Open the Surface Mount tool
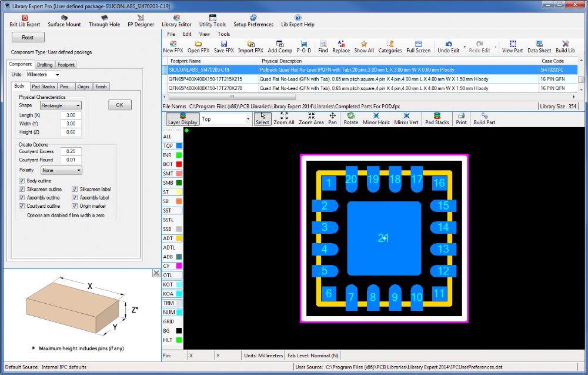 pos(64,21)
